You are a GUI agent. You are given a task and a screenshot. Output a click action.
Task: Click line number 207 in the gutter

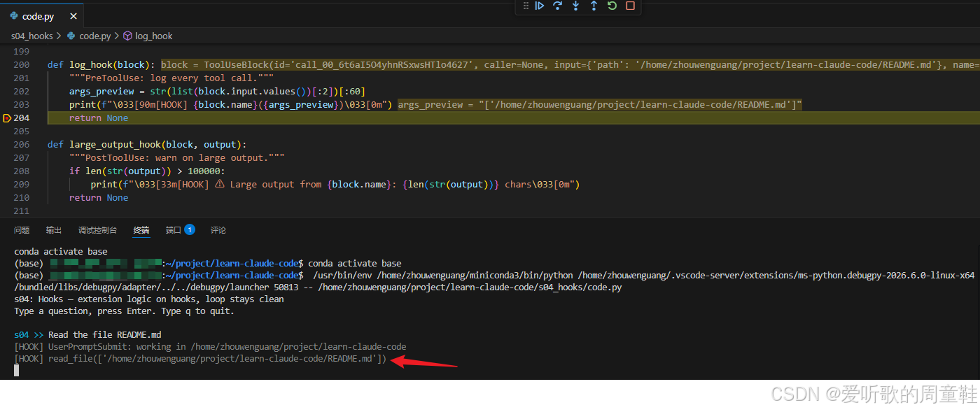[x=22, y=158]
